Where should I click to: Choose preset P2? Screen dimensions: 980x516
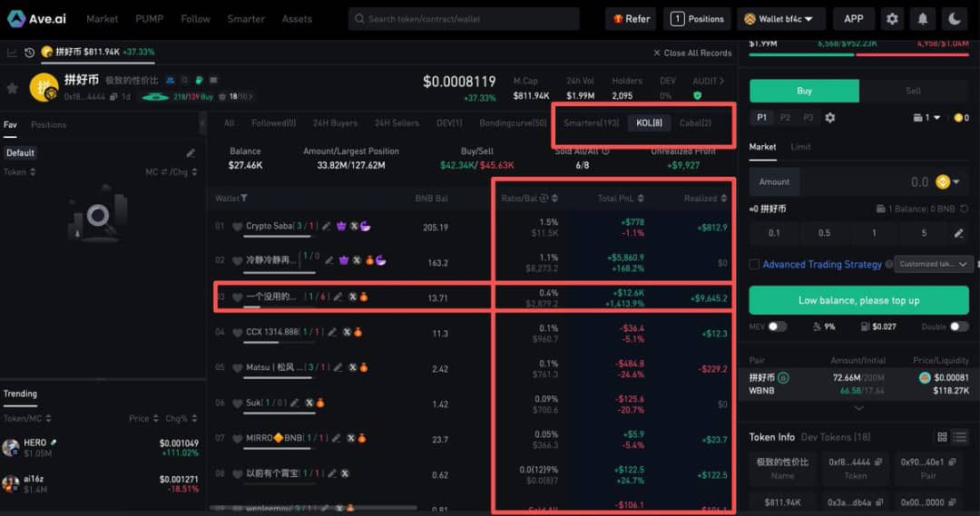[x=786, y=118]
